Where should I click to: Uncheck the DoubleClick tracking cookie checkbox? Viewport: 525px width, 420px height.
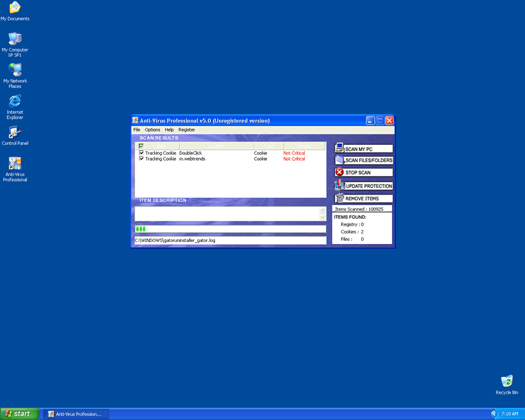[141, 153]
